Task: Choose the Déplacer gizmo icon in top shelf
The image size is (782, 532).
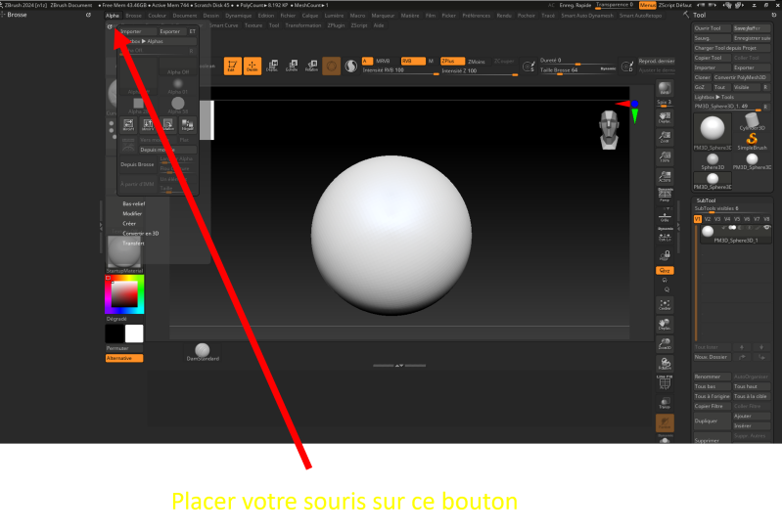Action: point(272,66)
